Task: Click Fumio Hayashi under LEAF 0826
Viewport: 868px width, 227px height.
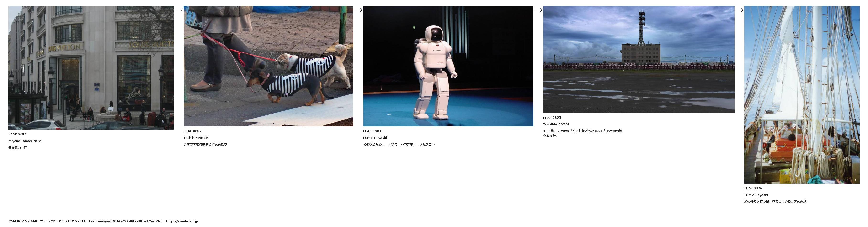Action: (756, 195)
